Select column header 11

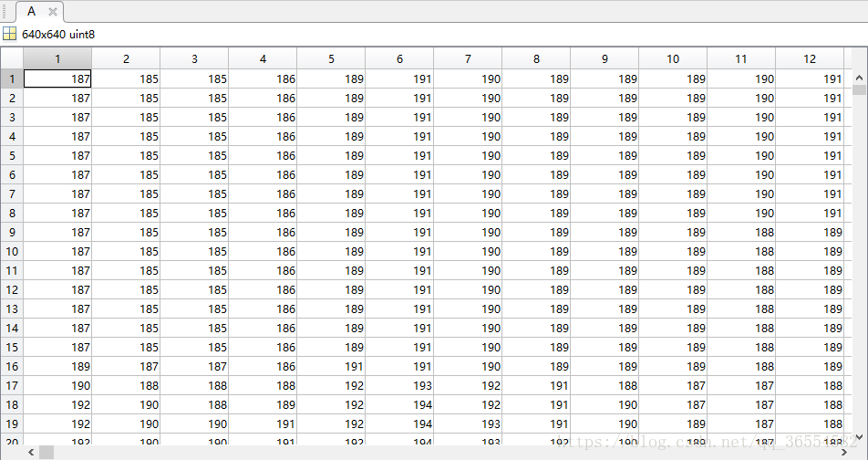point(741,58)
